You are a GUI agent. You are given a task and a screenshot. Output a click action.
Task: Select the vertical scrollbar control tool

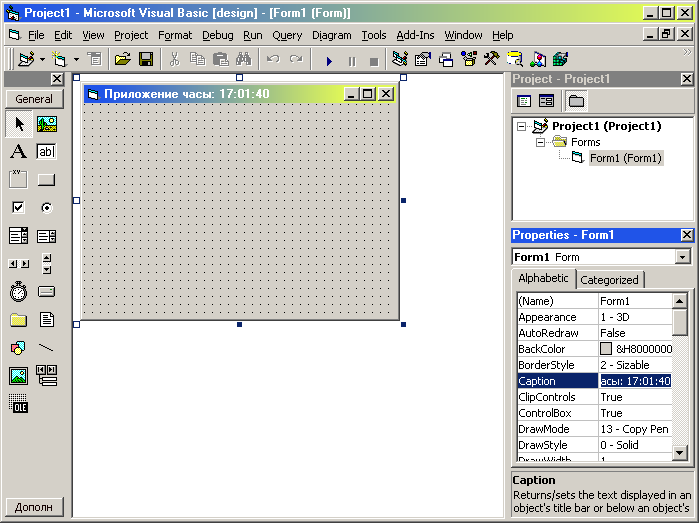47,264
